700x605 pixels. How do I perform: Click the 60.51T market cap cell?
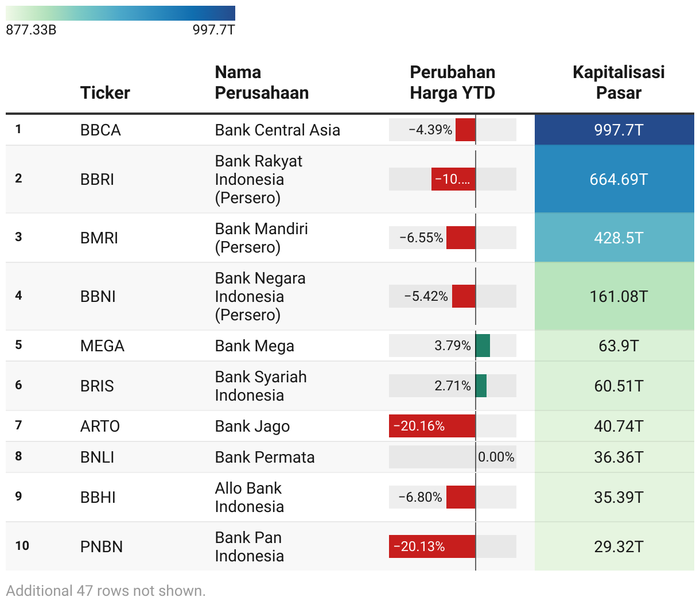615,386
